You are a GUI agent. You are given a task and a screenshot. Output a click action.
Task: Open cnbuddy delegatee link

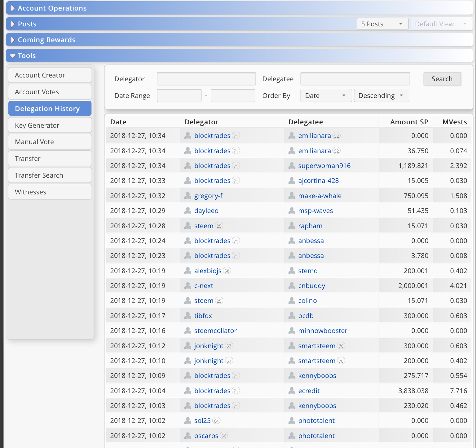coord(312,286)
